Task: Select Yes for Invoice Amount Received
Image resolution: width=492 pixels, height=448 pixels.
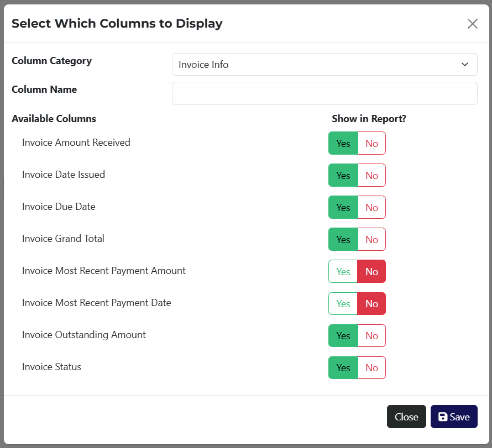Action: click(x=343, y=144)
